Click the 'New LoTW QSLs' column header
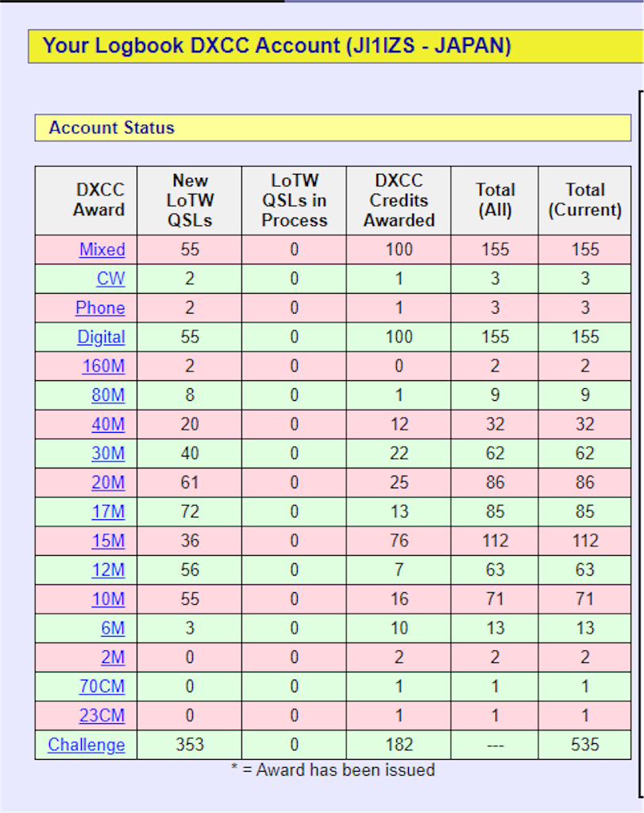Viewport: 644px width, 813px height. point(190,200)
